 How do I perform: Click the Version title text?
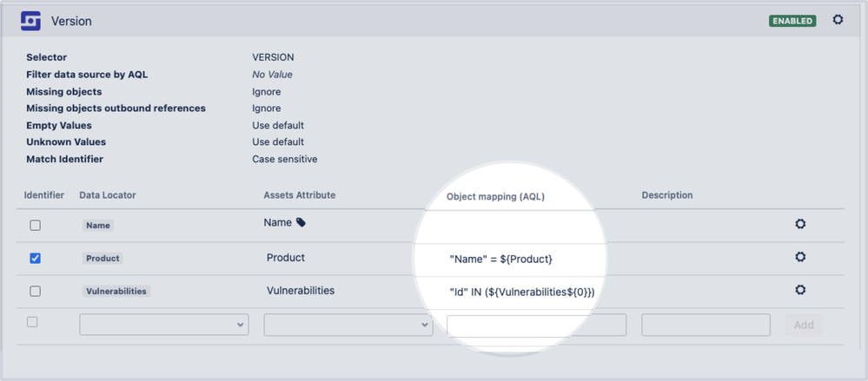pyautogui.click(x=71, y=21)
